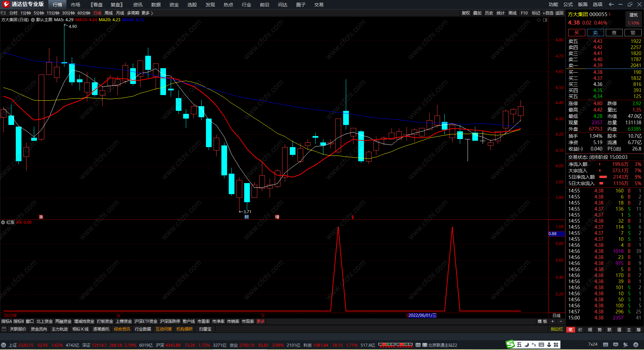Click the Sogou user account icon

click(549, 345)
